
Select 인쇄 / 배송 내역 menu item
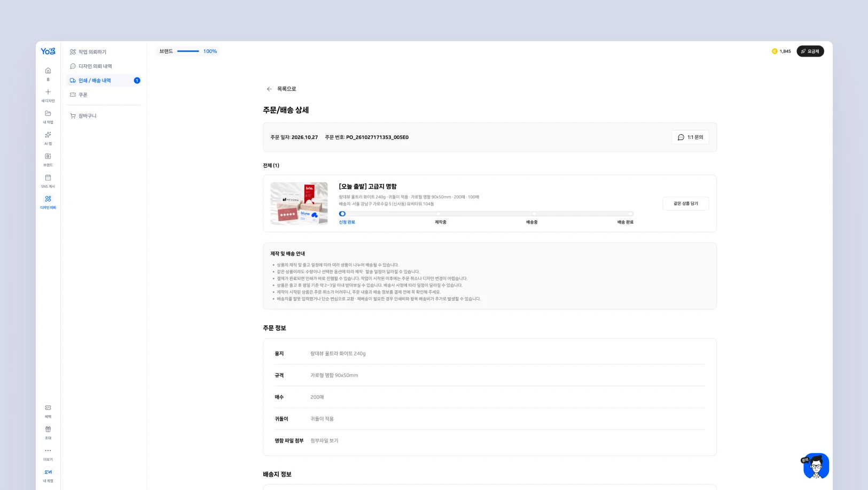tap(104, 81)
